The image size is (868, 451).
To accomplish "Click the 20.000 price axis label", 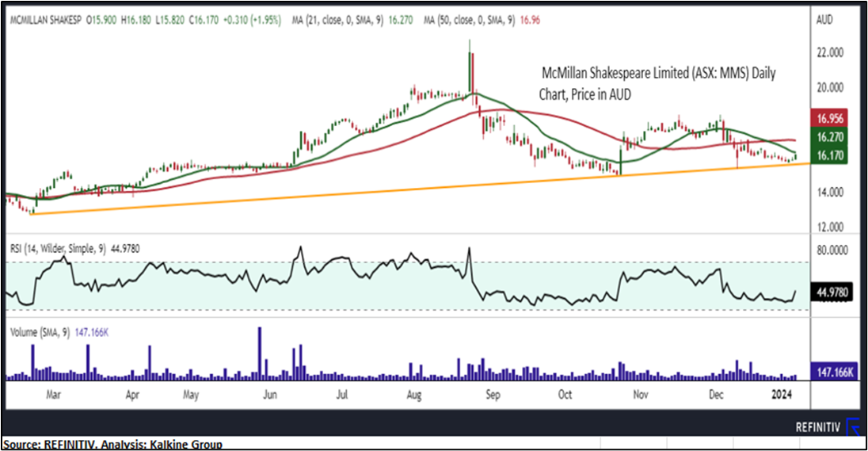I will coord(830,87).
